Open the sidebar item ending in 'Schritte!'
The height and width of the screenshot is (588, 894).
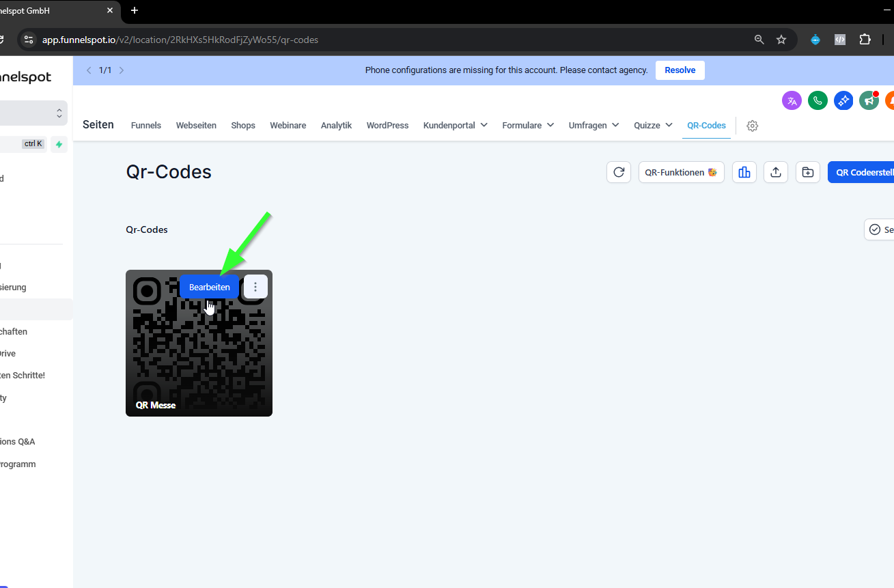click(x=23, y=376)
